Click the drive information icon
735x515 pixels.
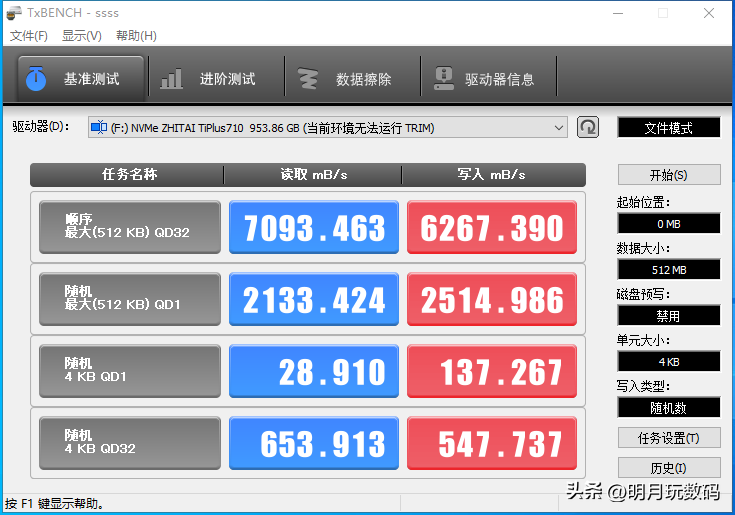click(443, 78)
